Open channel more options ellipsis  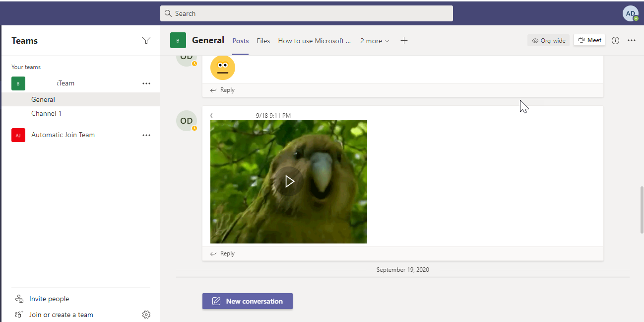[632, 41]
